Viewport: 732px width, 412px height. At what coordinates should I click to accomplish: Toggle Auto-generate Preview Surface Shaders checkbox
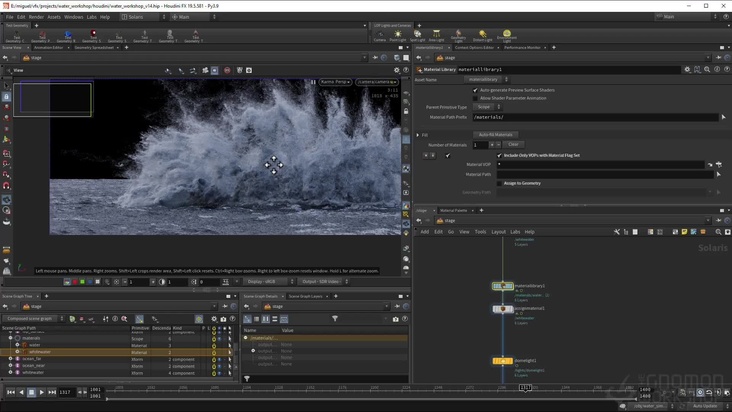[475, 90]
